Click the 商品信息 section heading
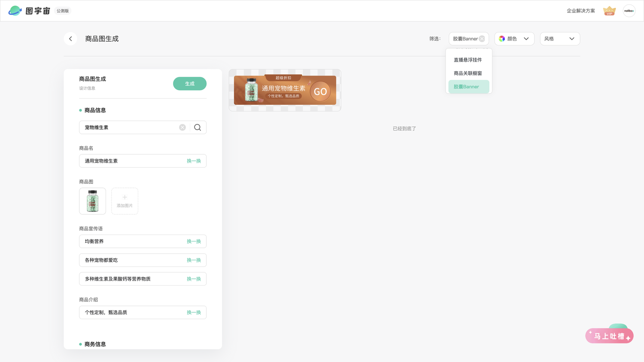644x362 pixels. pyautogui.click(x=95, y=110)
